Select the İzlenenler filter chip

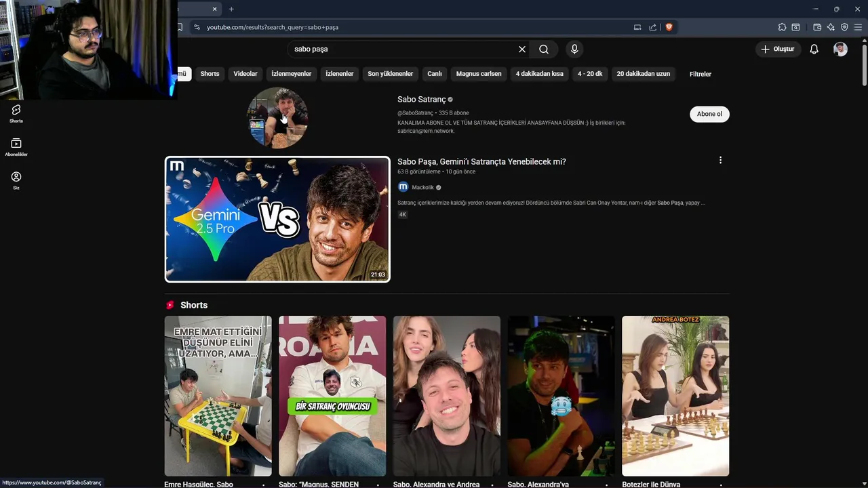pos(340,74)
